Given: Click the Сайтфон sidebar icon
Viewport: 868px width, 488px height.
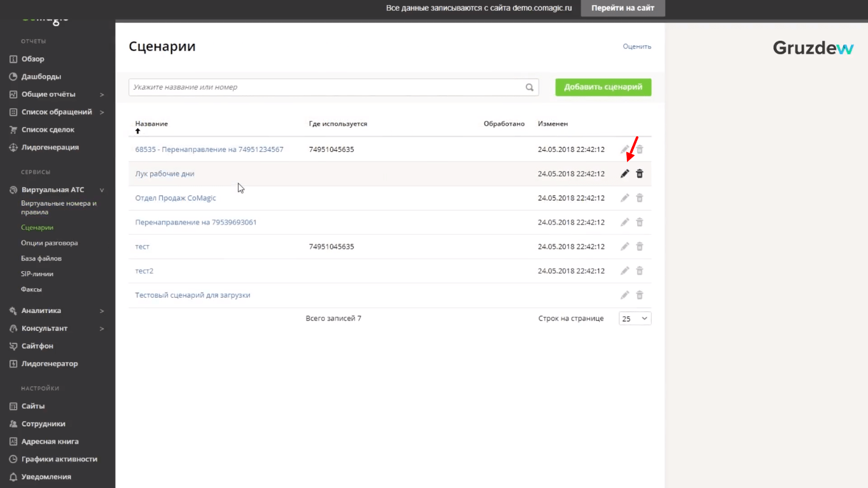Looking at the screenshot, I should pos(13,346).
